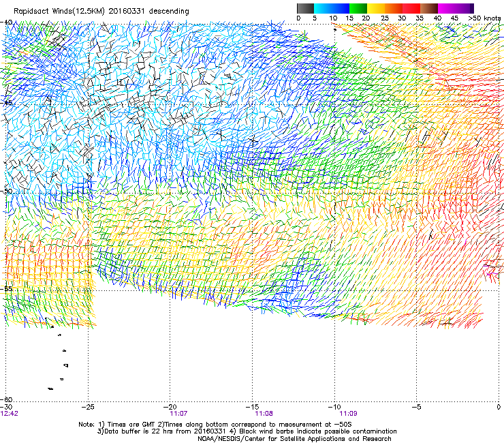Click the blue 10-15 knots legend segment
The width and height of the screenshot is (504, 443).
pyautogui.click(x=341, y=8)
